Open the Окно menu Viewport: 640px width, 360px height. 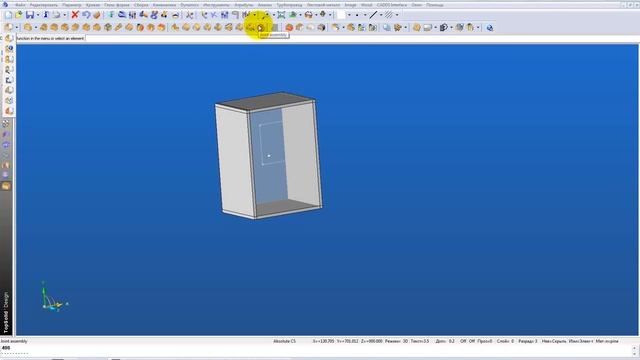coord(417,5)
